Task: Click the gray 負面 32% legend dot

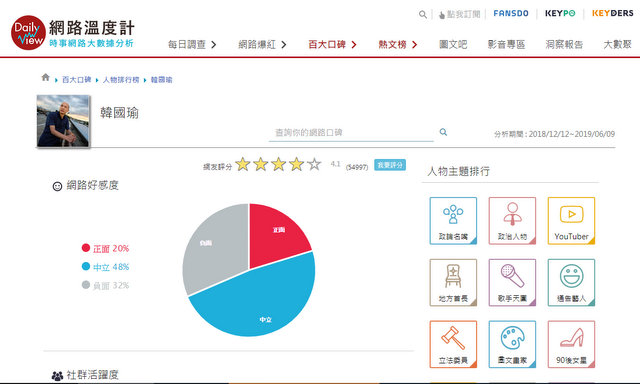Action: click(x=86, y=284)
